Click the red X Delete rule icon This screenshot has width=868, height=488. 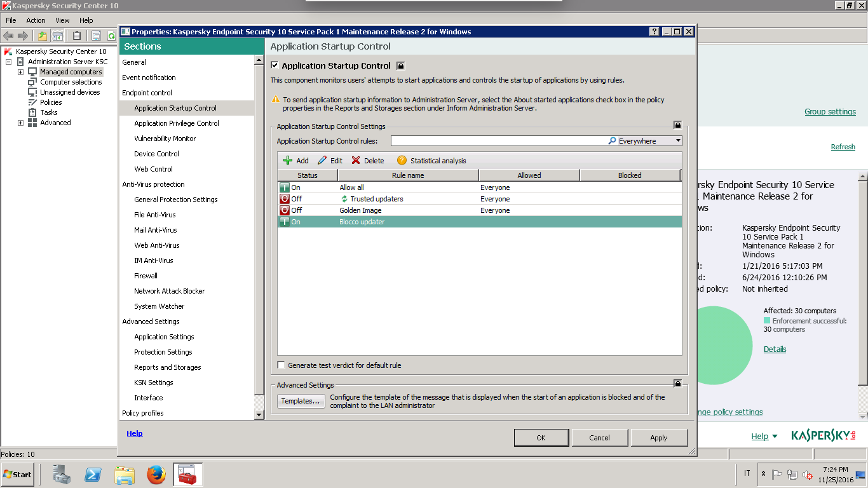pos(356,161)
